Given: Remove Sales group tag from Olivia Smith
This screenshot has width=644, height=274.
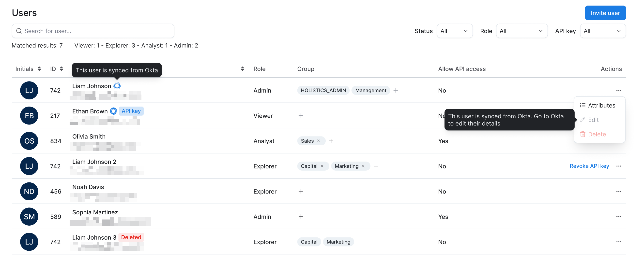Looking at the screenshot, I should click(319, 141).
